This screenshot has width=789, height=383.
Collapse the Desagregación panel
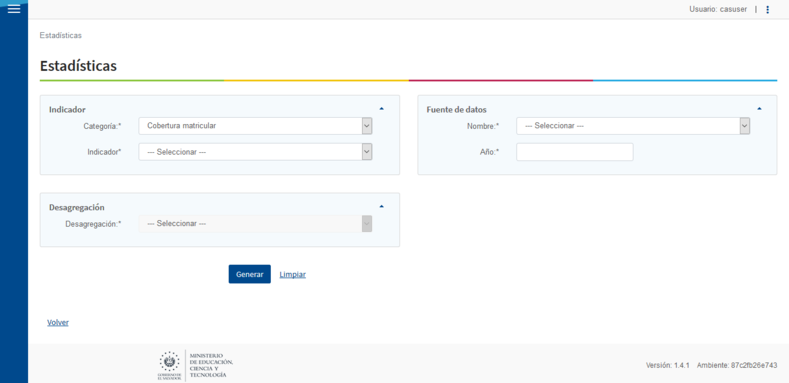[x=381, y=206]
